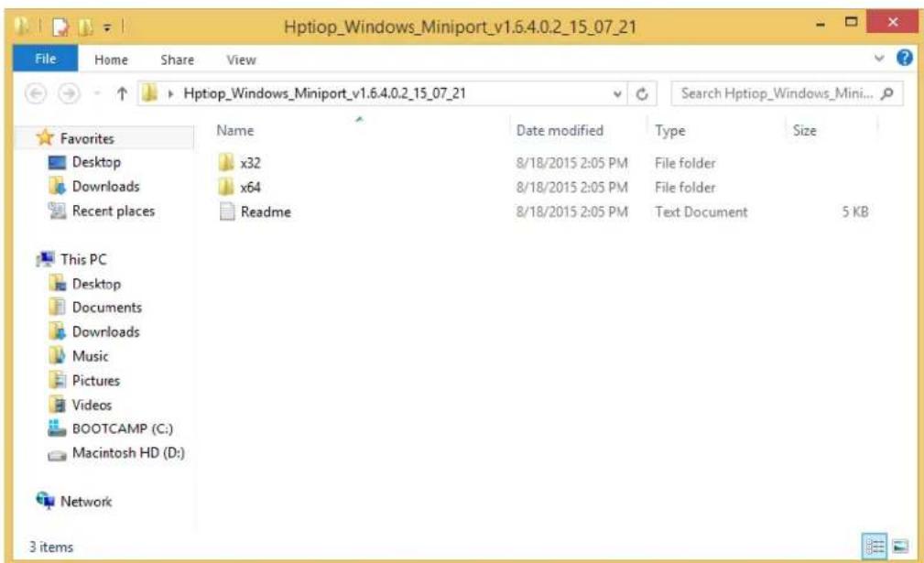Image resolution: width=924 pixels, height=563 pixels.
Task: Open the View ribbon tab
Action: [241, 60]
